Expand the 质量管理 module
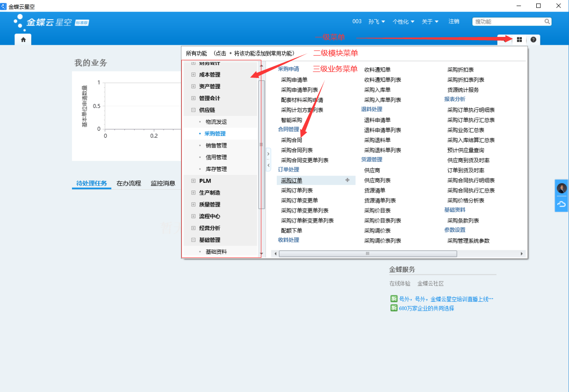 (194, 205)
